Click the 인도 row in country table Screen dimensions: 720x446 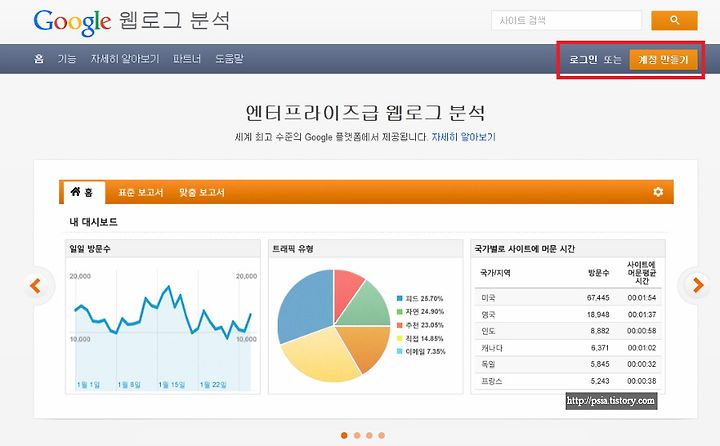coord(568,331)
